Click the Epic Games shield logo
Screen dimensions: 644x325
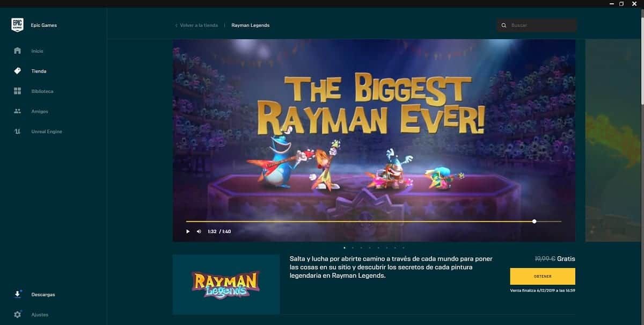(17, 25)
